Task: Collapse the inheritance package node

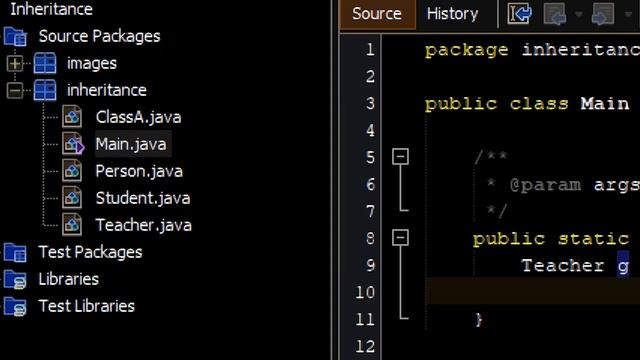Action: click(15, 91)
